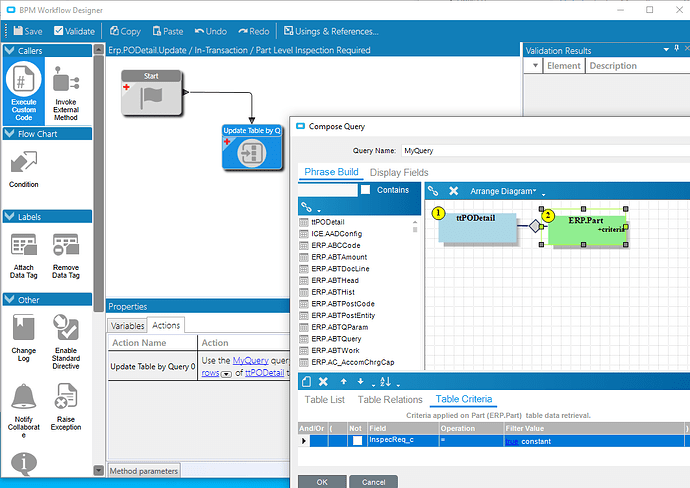Open the Arrange Diagram dropdown
Viewport: 690px width, 488px height.
point(504,191)
